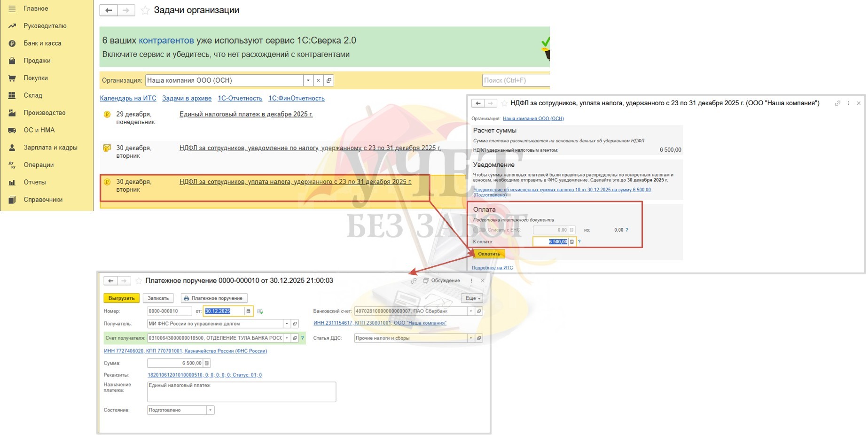Go to the Банк и касса section
868x435 pixels.
coord(42,43)
